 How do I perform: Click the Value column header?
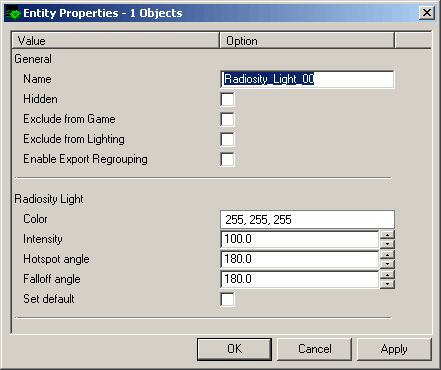pos(116,41)
